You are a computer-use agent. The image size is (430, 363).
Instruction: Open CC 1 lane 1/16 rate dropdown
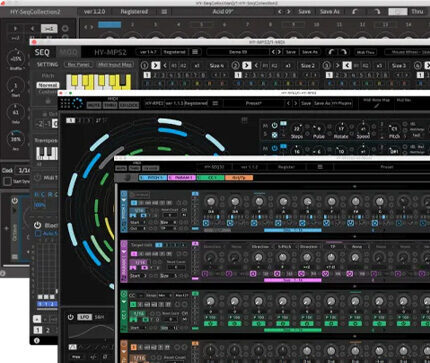click(x=139, y=314)
